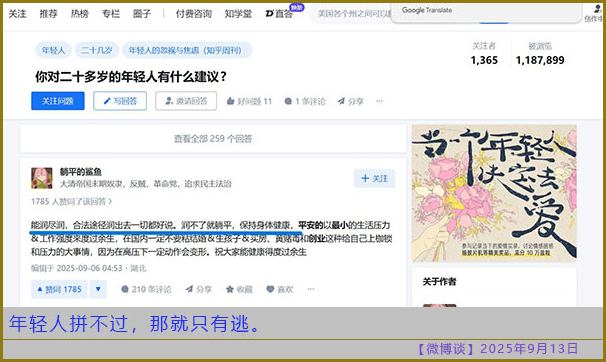Open author name 躺平的鲨鱼

click(81, 172)
